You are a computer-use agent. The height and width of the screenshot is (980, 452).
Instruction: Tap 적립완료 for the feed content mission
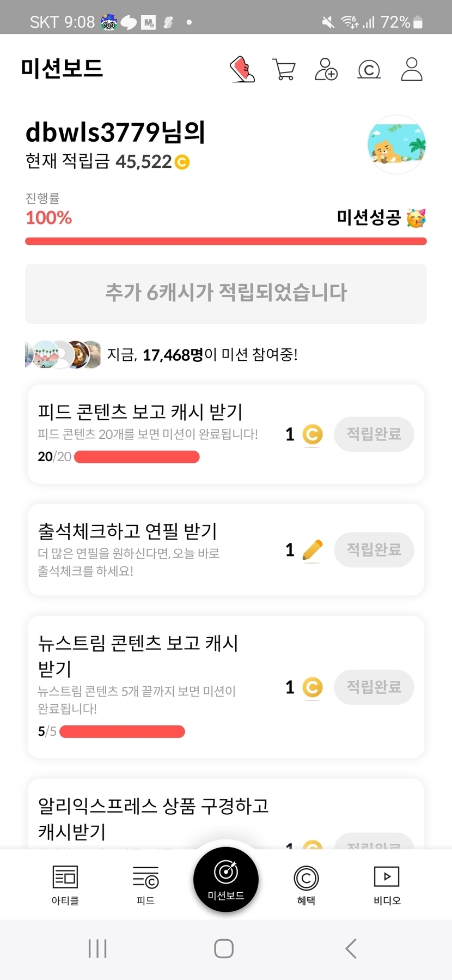[374, 434]
